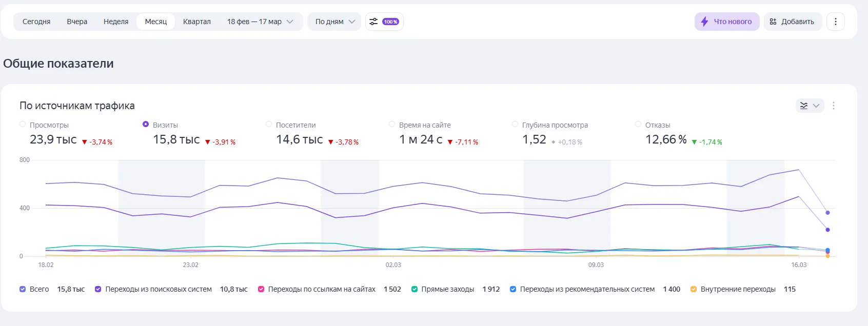
Task: Select the Отказы metric radio button
Action: tap(638, 124)
